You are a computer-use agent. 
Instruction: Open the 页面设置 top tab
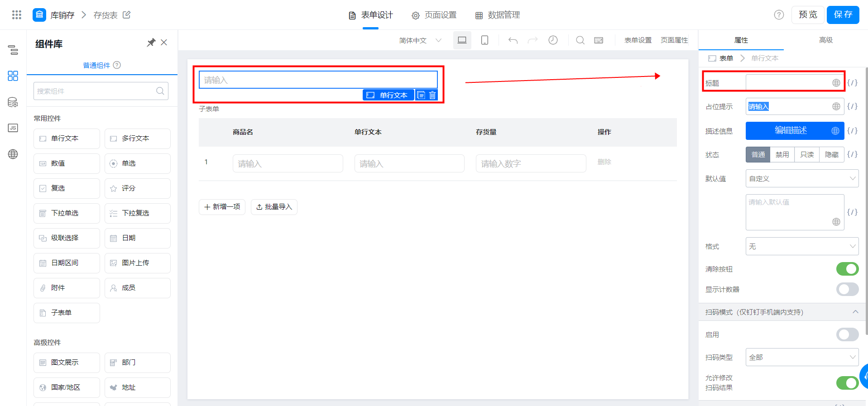[x=434, y=15]
